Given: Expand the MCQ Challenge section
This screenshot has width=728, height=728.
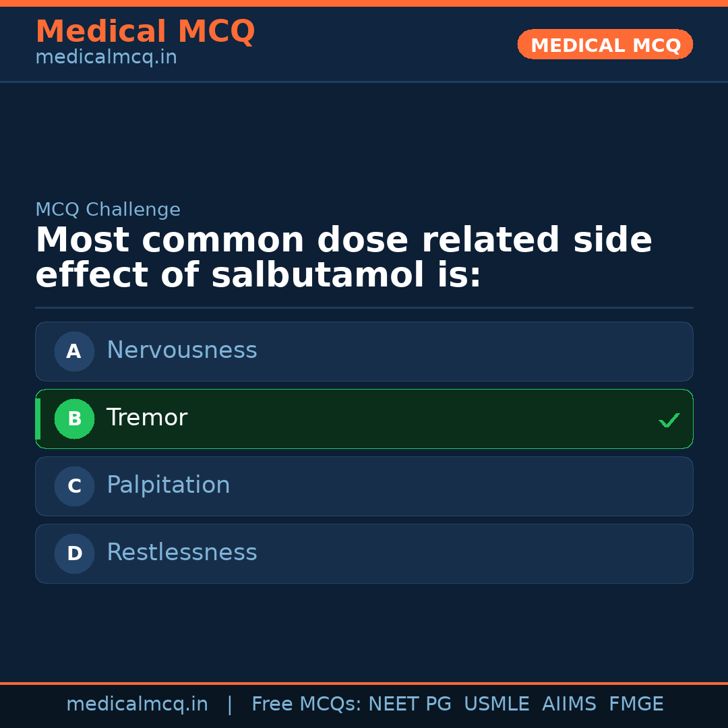Looking at the screenshot, I should pyautogui.click(x=108, y=210).
